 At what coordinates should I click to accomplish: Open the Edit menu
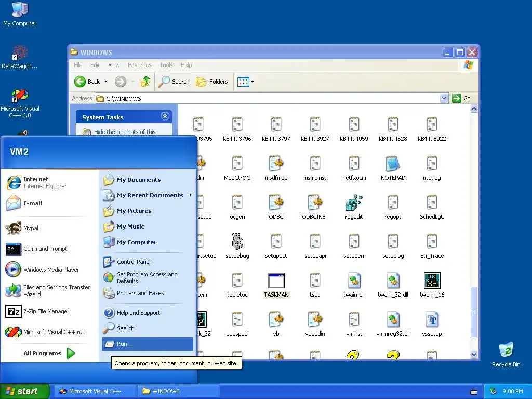[x=95, y=65]
